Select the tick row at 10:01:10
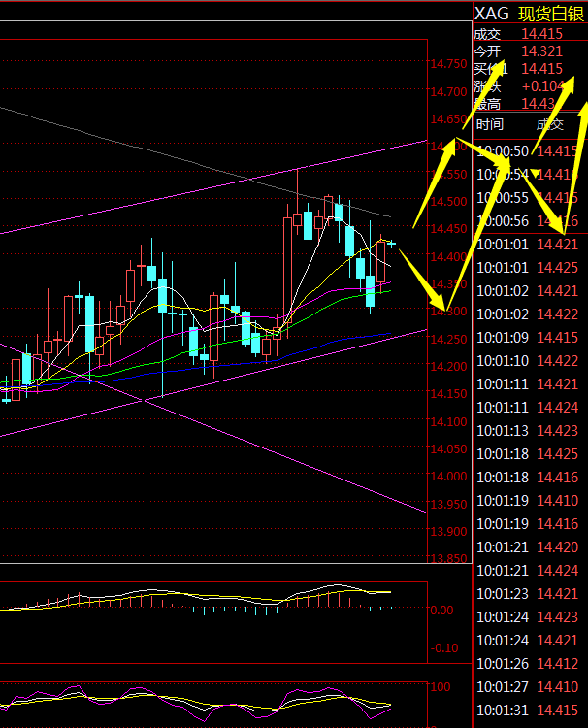 click(x=527, y=361)
